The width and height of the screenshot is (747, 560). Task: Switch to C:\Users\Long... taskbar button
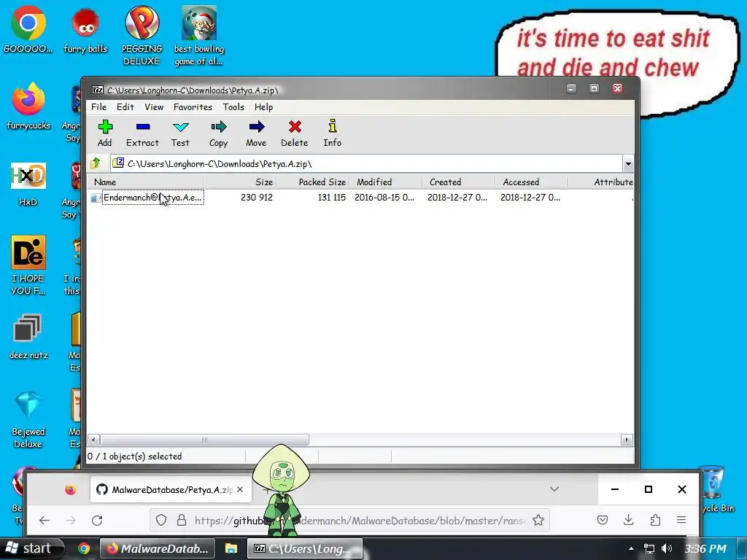(x=305, y=548)
